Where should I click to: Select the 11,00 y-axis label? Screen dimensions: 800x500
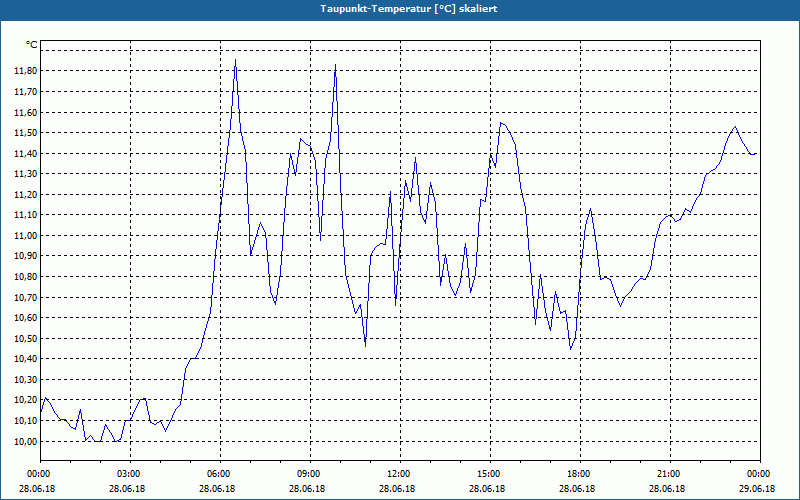click(x=26, y=236)
